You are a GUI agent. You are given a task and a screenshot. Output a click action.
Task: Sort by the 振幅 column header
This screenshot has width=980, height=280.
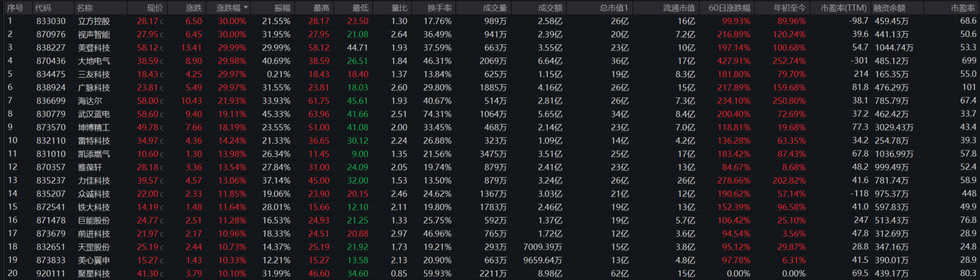pyautogui.click(x=282, y=8)
